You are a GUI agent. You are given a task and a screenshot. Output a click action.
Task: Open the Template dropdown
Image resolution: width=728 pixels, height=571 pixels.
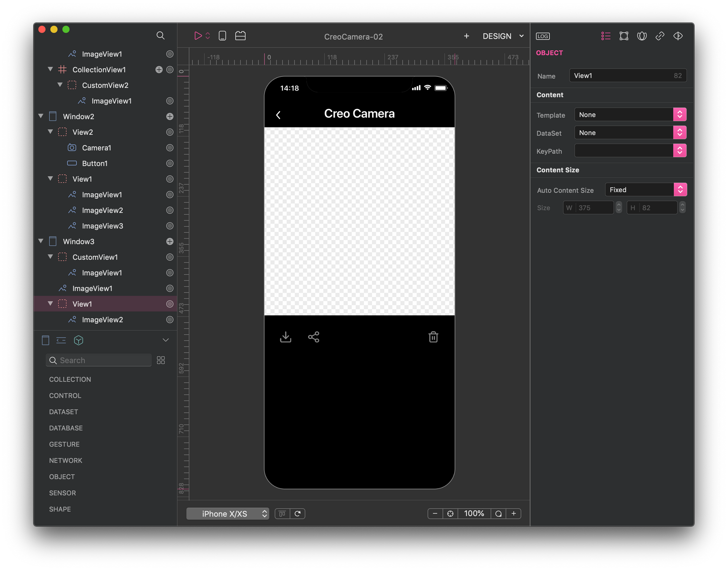(630, 115)
